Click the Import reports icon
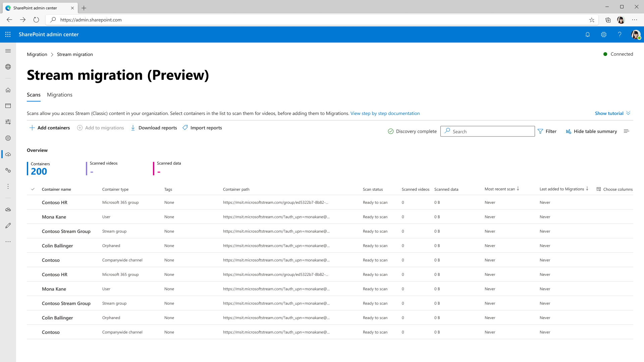This screenshot has height=362, width=644. click(x=185, y=128)
